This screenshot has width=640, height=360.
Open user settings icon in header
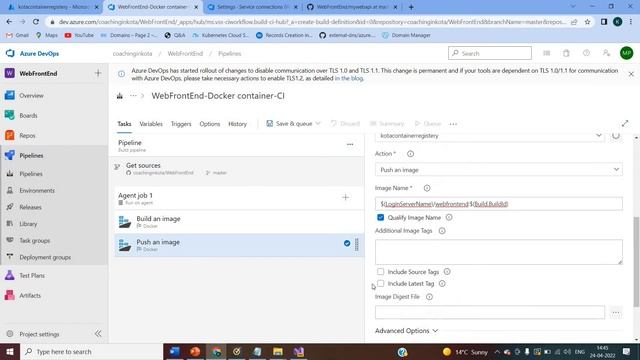click(x=606, y=53)
